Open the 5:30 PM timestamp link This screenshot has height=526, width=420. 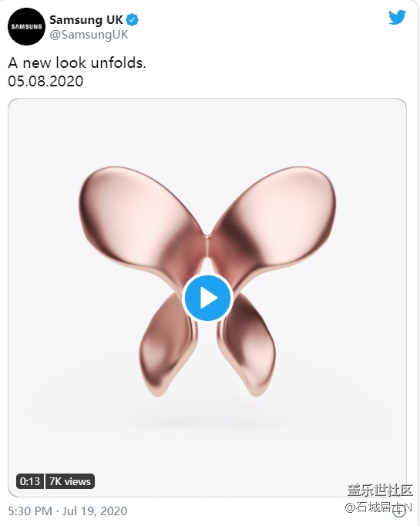click(30, 511)
